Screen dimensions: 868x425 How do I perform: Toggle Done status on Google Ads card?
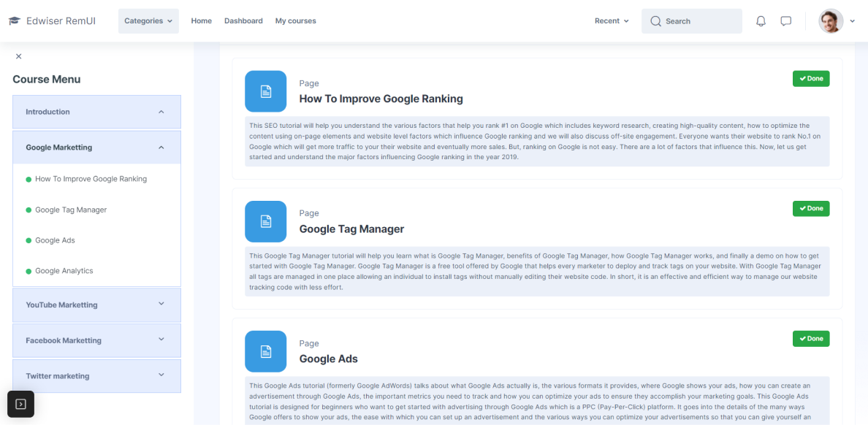click(x=811, y=339)
